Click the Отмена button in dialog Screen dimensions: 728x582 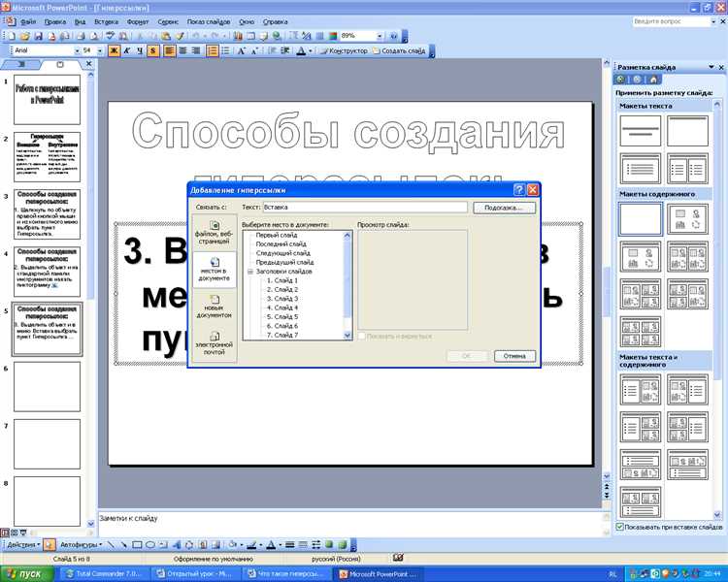[514, 356]
